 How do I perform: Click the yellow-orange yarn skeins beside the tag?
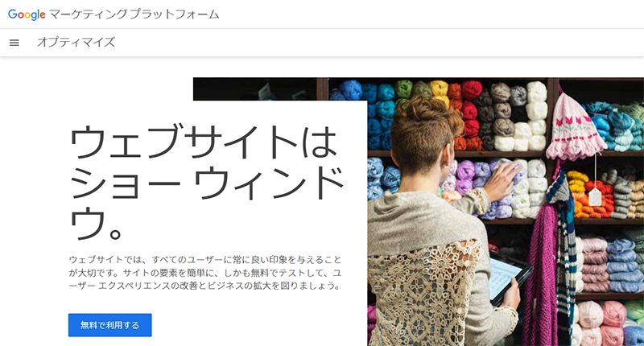(x=585, y=195)
